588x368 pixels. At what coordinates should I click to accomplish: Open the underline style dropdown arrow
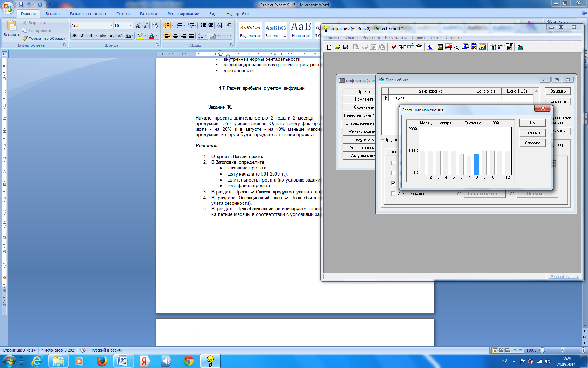tap(97, 36)
